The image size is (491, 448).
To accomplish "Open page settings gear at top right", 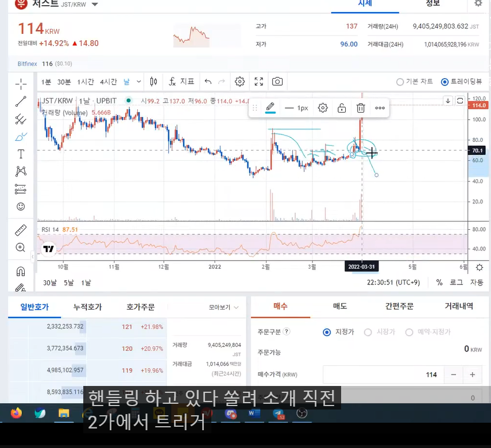I will pos(478,3).
